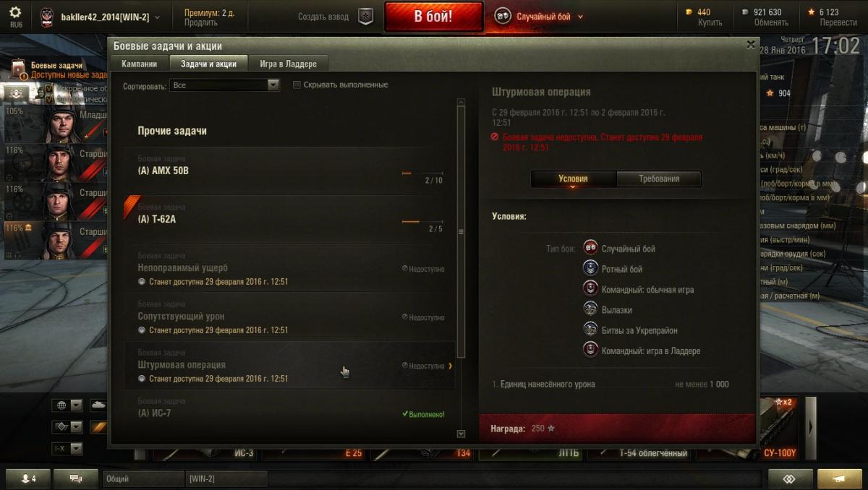The width and height of the screenshot is (868, 490).
Task: Open the contacts list icon showing 4
Action: point(28,479)
